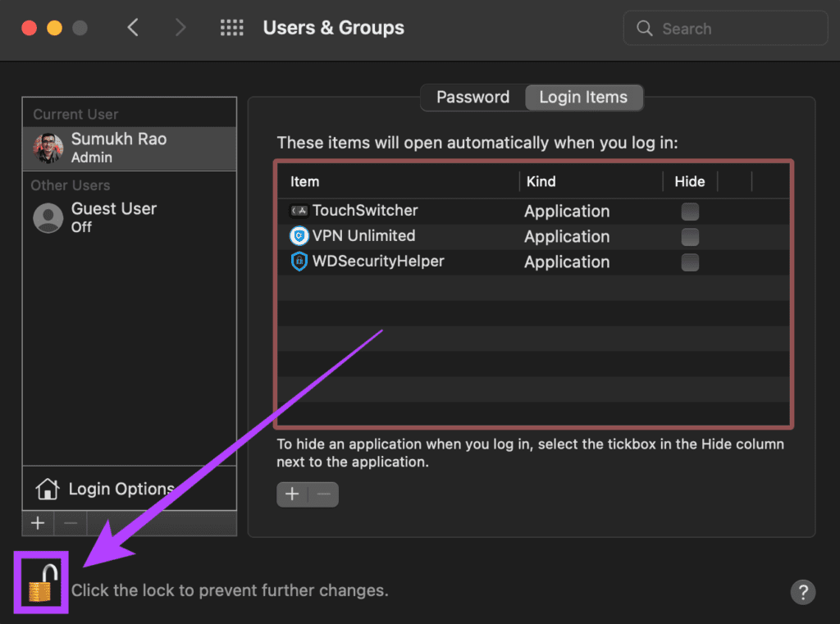
Task: Click the WDSecurityHelper icon
Action: [299, 262]
